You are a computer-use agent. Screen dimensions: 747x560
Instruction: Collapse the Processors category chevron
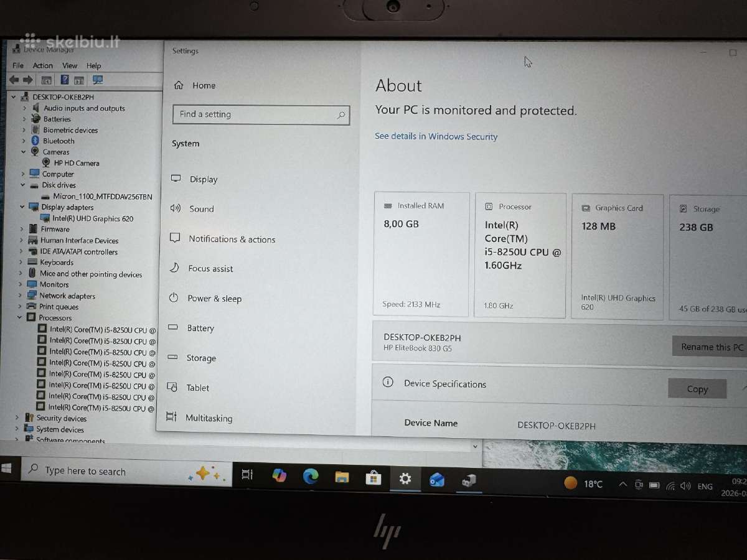pyautogui.click(x=19, y=318)
